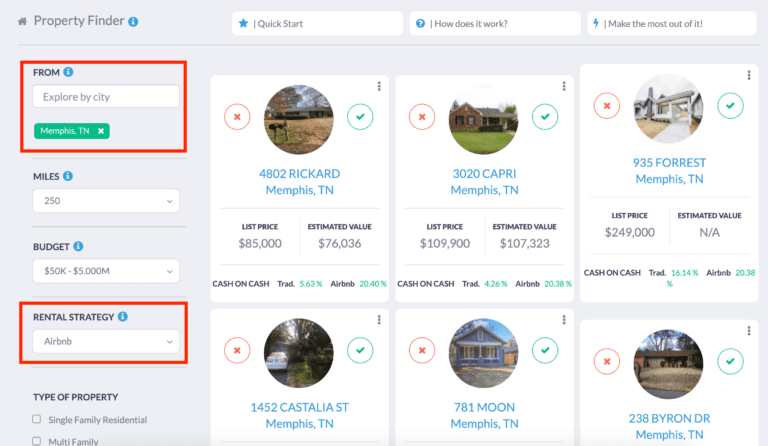
Task: Expand the Miles dropdown showing 250
Action: click(x=105, y=202)
